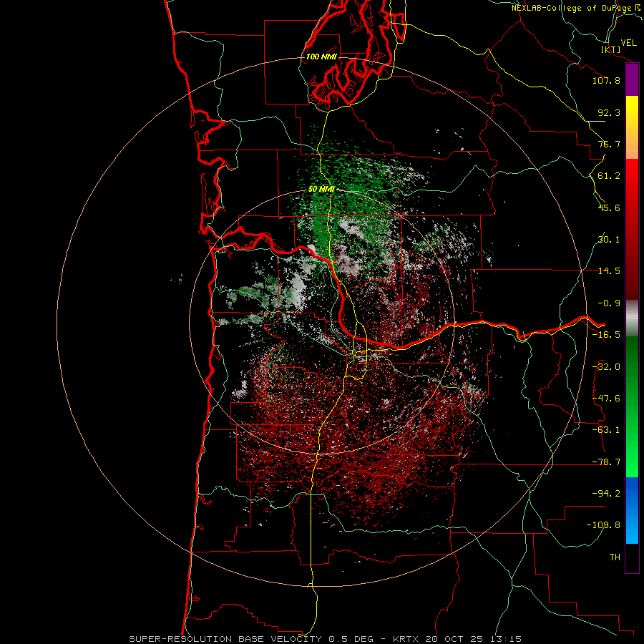This screenshot has height=644, width=644.
Task: Click the "SUPER-RESOLUTION BASE VELOCITY" caption at the bottom
Action: (225, 639)
